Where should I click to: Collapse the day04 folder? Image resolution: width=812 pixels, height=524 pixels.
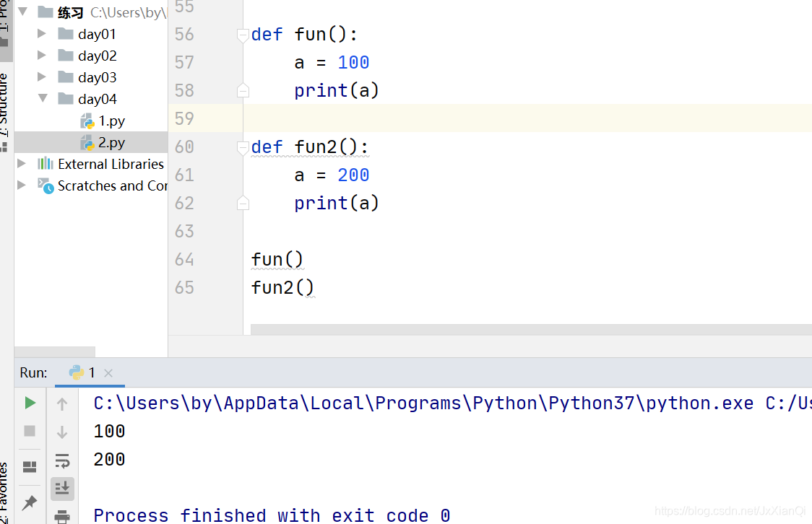[x=43, y=98]
